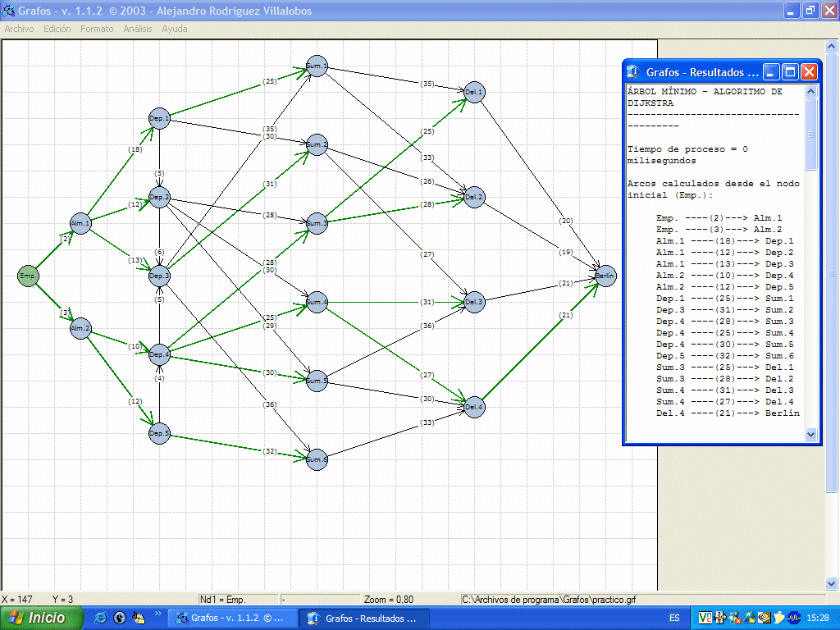Screen dimensions: 840x630
Task: Maximize the Grafos Resultados window
Action: [x=790, y=72]
